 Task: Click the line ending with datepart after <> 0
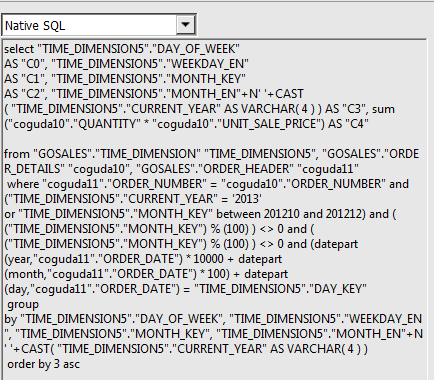[181, 244]
